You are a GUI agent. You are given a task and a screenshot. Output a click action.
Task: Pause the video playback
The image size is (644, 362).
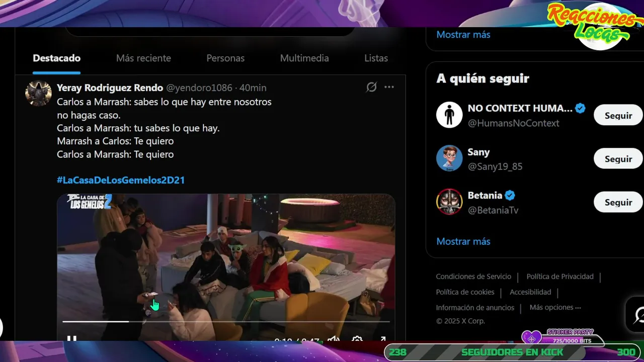point(72,338)
